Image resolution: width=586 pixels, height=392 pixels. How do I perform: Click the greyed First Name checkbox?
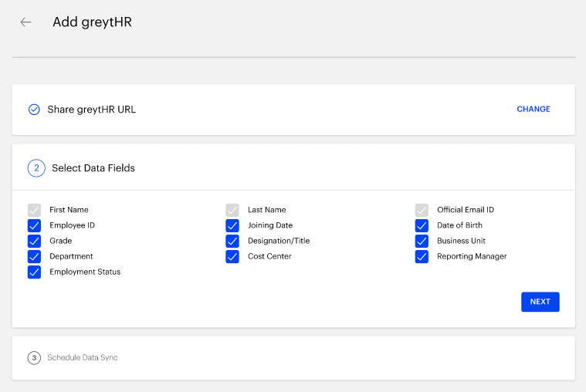pyautogui.click(x=34, y=210)
